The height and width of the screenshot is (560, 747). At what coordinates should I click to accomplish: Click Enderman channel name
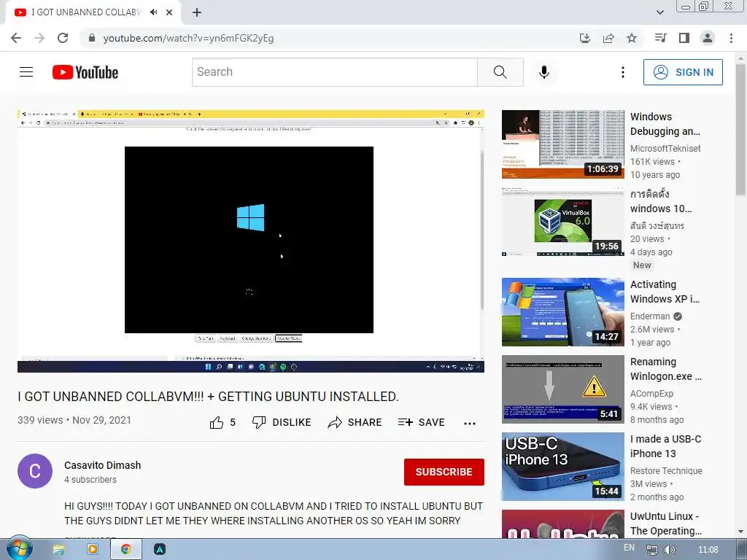650,316
